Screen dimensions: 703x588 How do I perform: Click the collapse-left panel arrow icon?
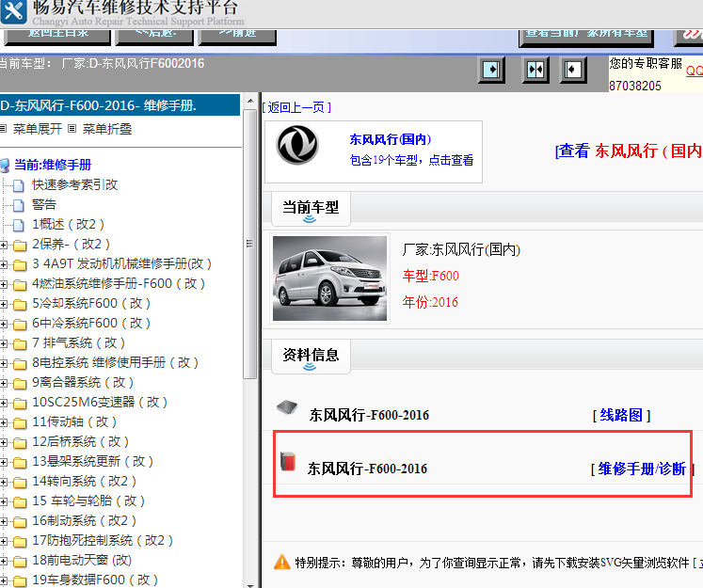[x=573, y=70]
